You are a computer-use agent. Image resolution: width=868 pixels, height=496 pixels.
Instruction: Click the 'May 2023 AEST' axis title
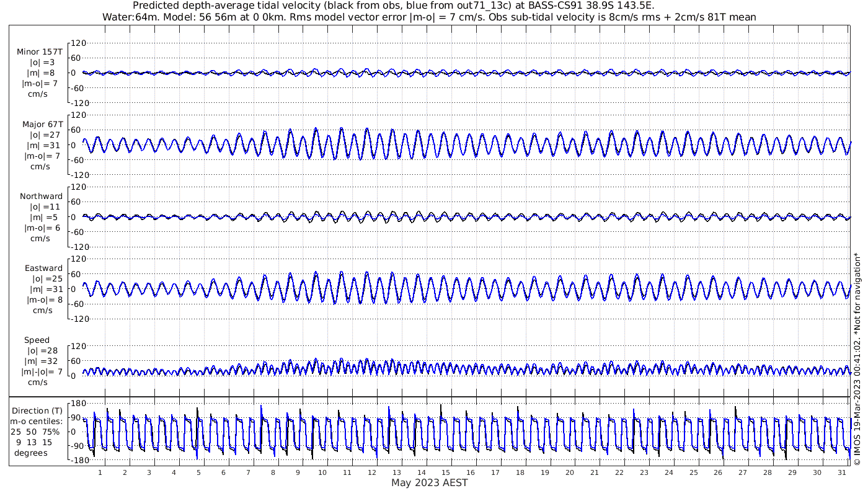(429, 483)
